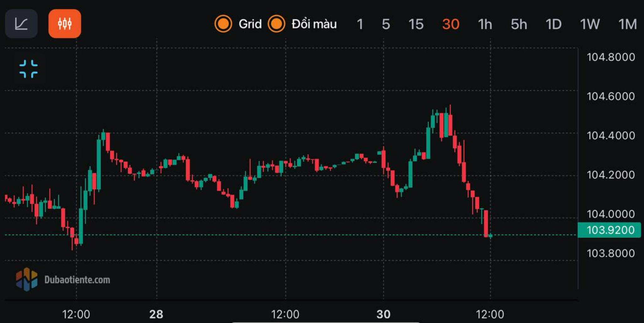Switch to 1h timeframe
Viewport: 644px width, 323px height.
coord(485,24)
